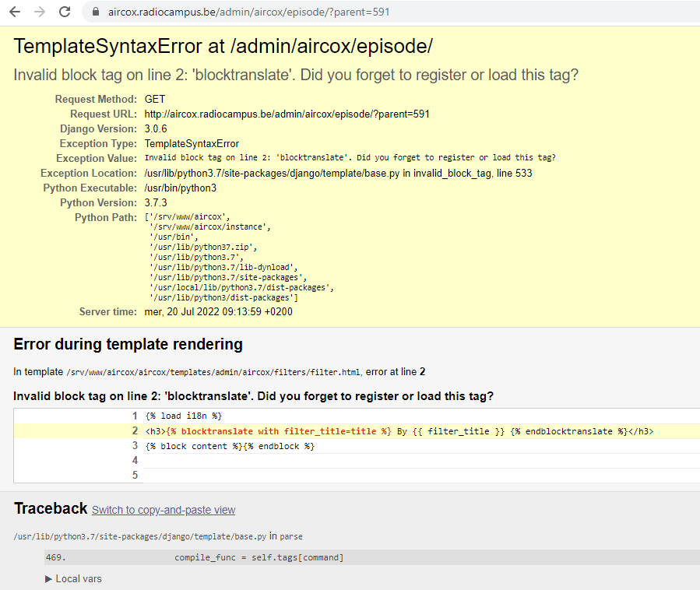Click the Server time value
This screenshot has height=590, width=700.
(x=218, y=312)
